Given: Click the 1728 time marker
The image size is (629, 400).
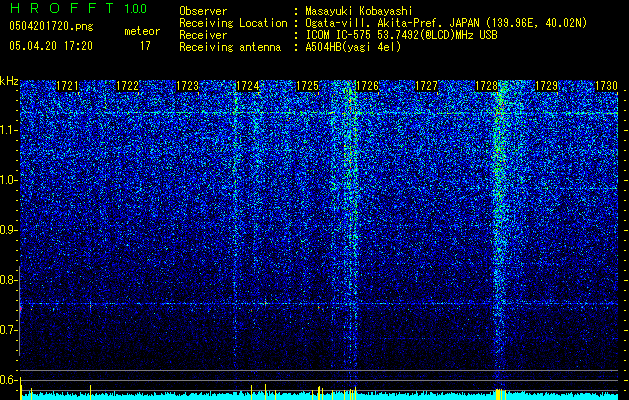Looking at the screenshot, I should [487, 86].
